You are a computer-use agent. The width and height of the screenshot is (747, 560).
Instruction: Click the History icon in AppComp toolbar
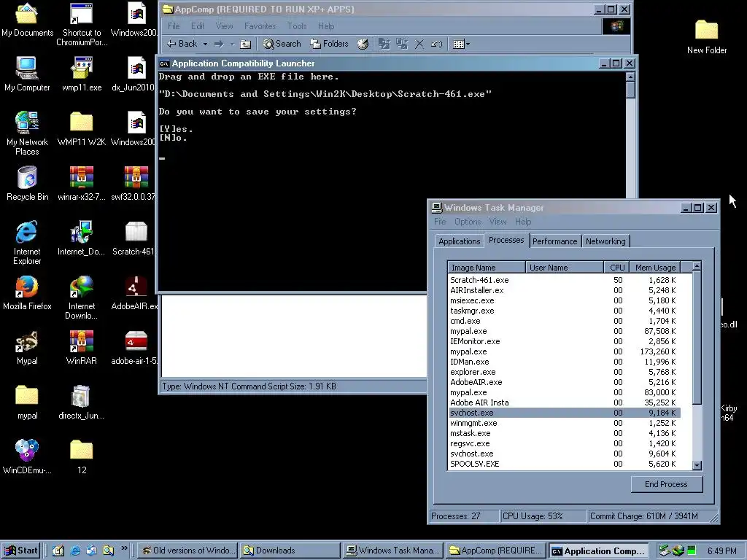[363, 44]
